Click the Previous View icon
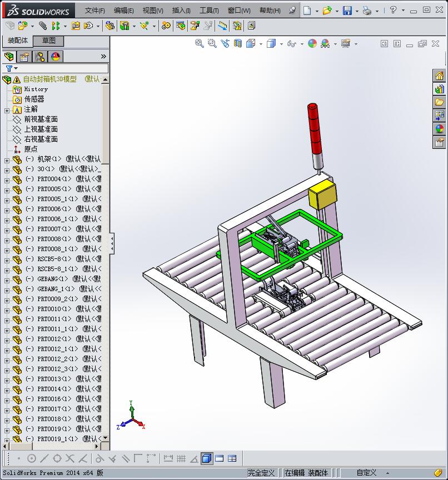 pyautogui.click(x=225, y=43)
